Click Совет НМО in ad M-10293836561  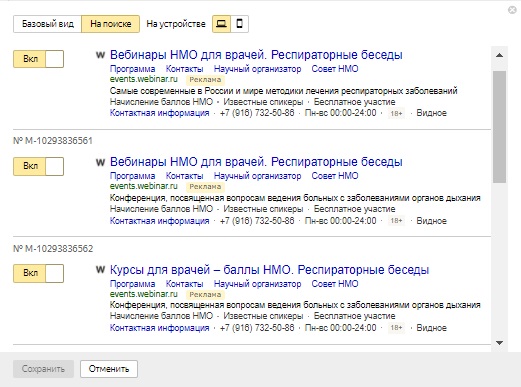tap(335, 176)
